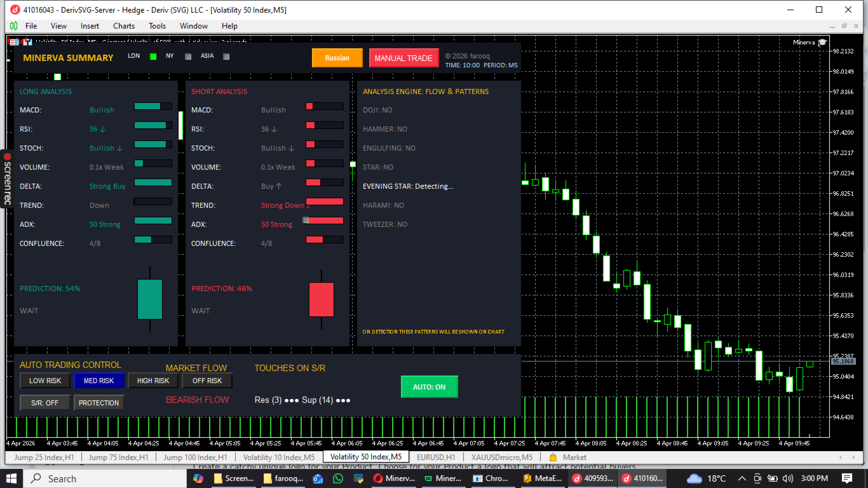Click the yellow bag icon on Market tab
Image resolution: width=868 pixels, height=488 pixels.
(x=553, y=457)
